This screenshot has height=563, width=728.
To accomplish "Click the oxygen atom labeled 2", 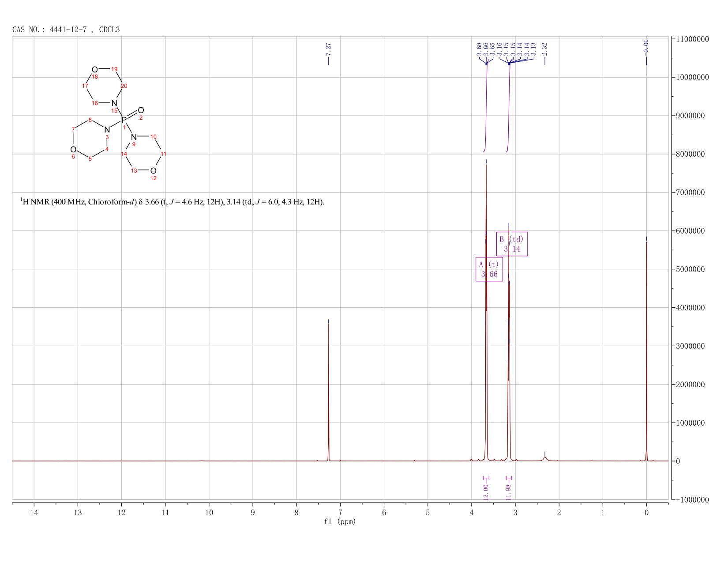I will (x=141, y=110).
